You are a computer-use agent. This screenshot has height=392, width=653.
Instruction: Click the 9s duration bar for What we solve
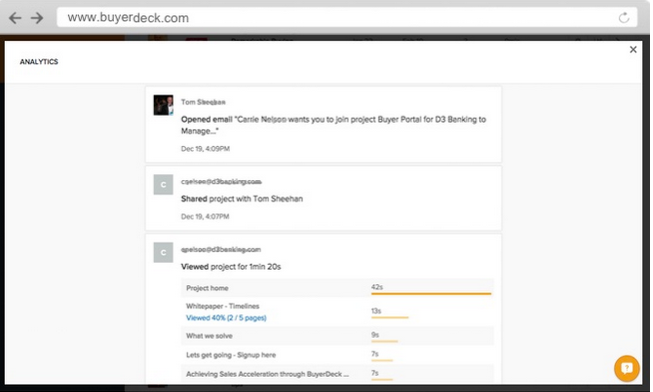[x=384, y=342]
